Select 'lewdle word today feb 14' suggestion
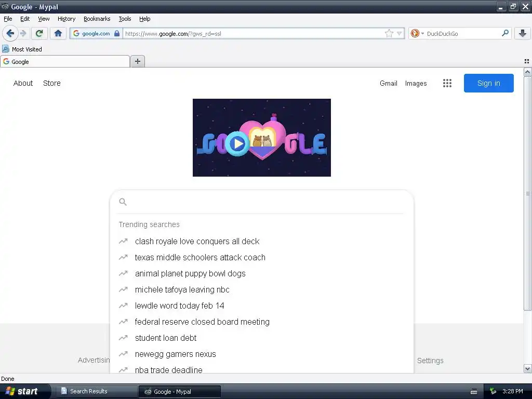The image size is (532, 399). [x=262, y=305]
